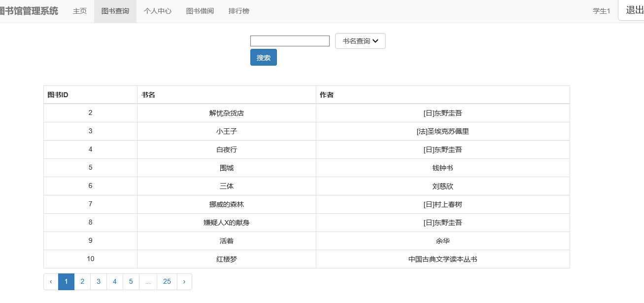Click book ID 4 cell
The height and width of the screenshot is (303, 644).
click(90, 150)
